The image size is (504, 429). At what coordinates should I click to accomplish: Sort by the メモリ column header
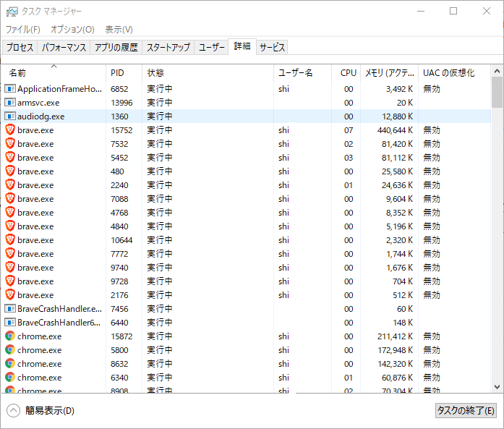tap(389, 72)
